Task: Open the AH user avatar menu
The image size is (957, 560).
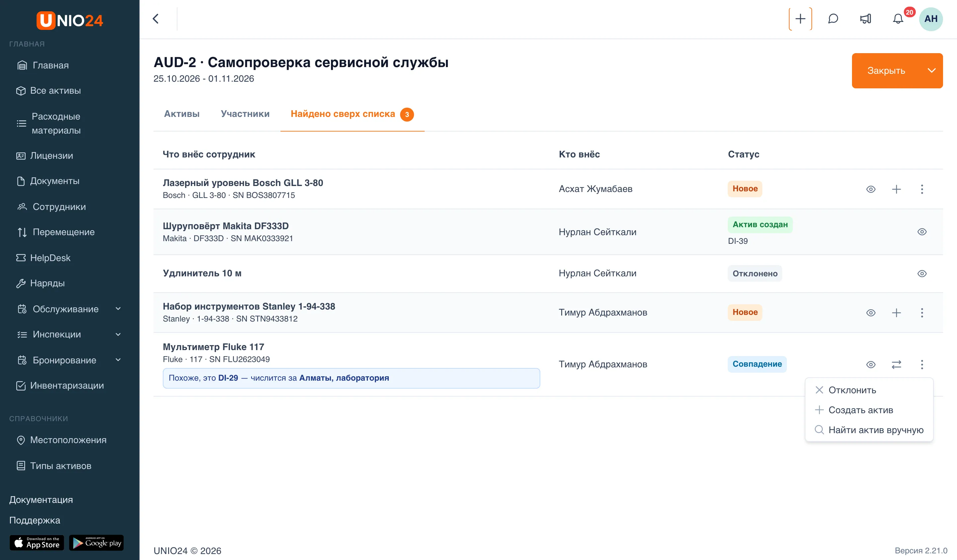Action: [x=931, y=19]
